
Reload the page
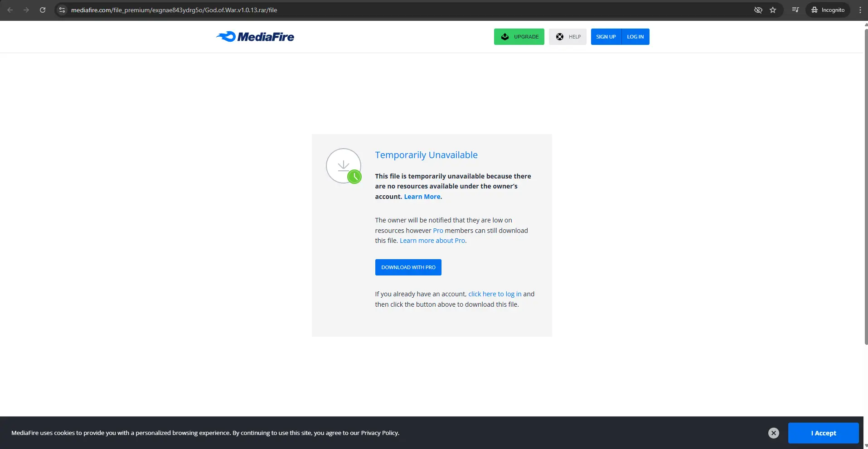(43, 10)
